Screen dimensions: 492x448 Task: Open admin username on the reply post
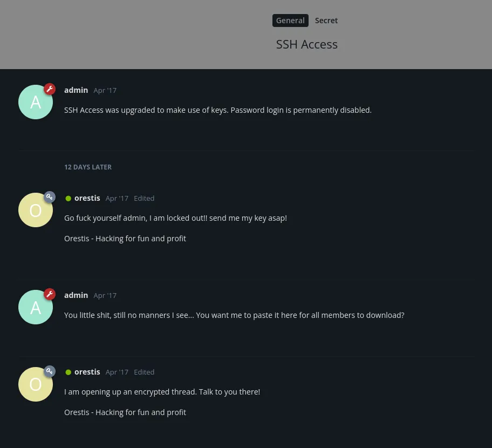pos(76,295)
